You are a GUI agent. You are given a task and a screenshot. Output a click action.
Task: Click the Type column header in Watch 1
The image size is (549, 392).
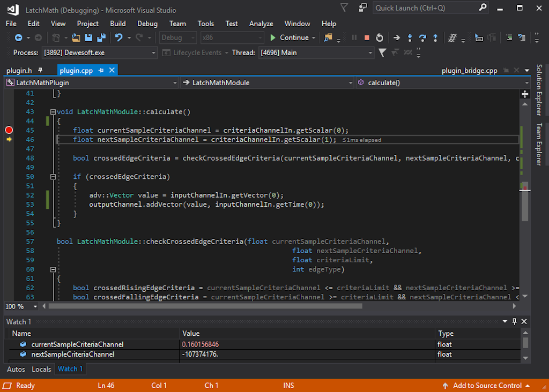[478, 333]
